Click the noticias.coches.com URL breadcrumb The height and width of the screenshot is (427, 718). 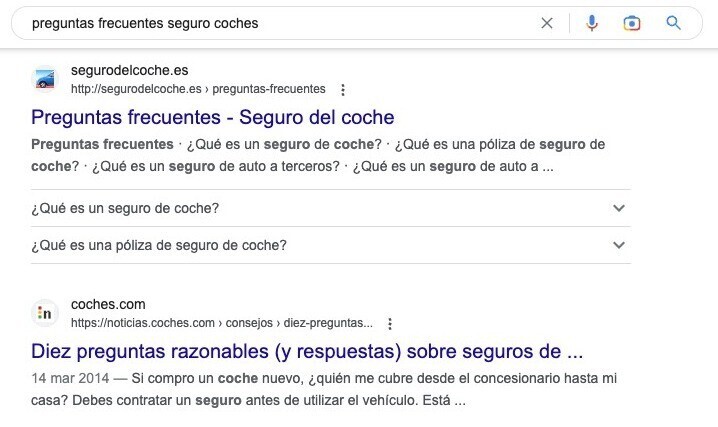coord(221,323)
